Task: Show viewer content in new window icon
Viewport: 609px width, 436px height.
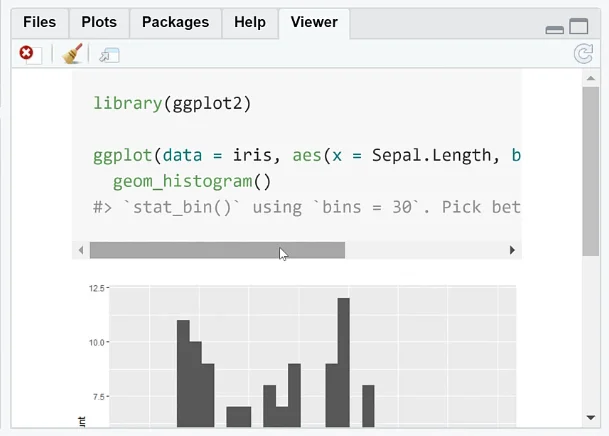Action: (109, 55)
